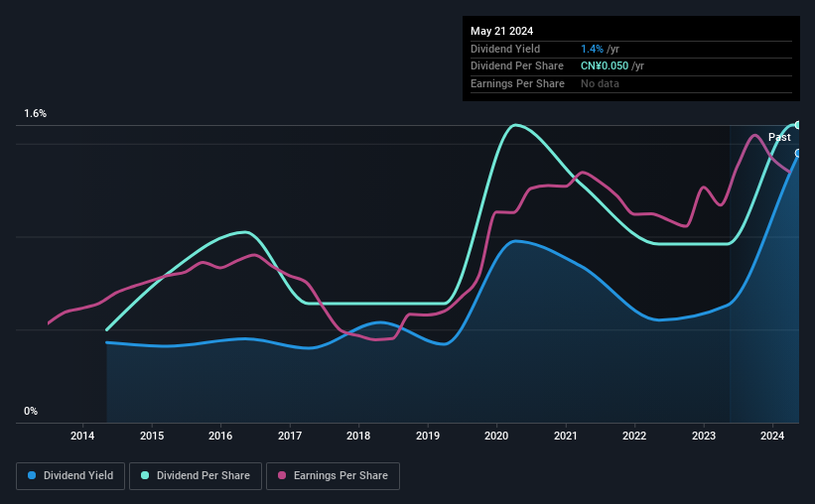Screen dimensions: 815x504
Task: Click the tooltip 'Dividend Yield' row label
Action: [505, 49]
